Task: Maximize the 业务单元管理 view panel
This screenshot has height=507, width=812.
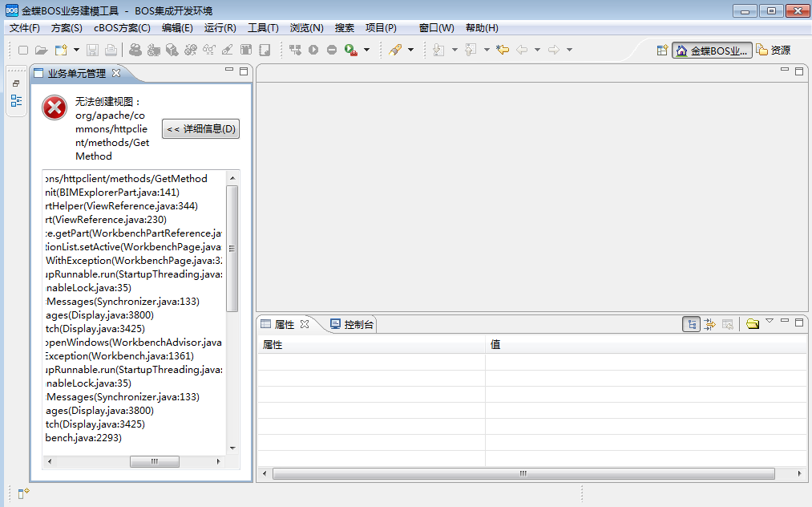Action: pyautogui.click(x=244, y=71)
